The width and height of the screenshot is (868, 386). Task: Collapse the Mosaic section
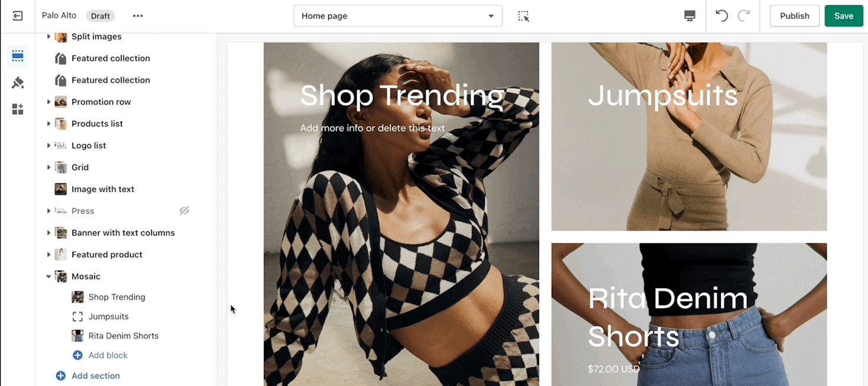point(48,276)
